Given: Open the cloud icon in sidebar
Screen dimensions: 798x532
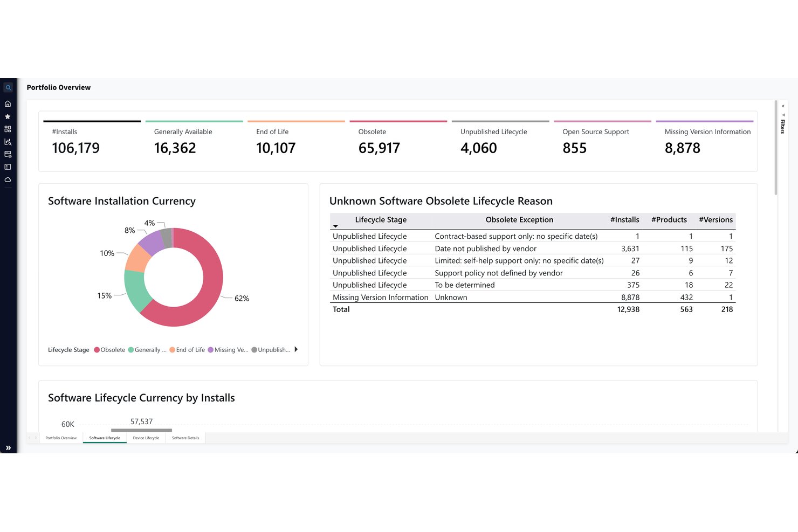Looking at the screenshot, I should (8, 179).
